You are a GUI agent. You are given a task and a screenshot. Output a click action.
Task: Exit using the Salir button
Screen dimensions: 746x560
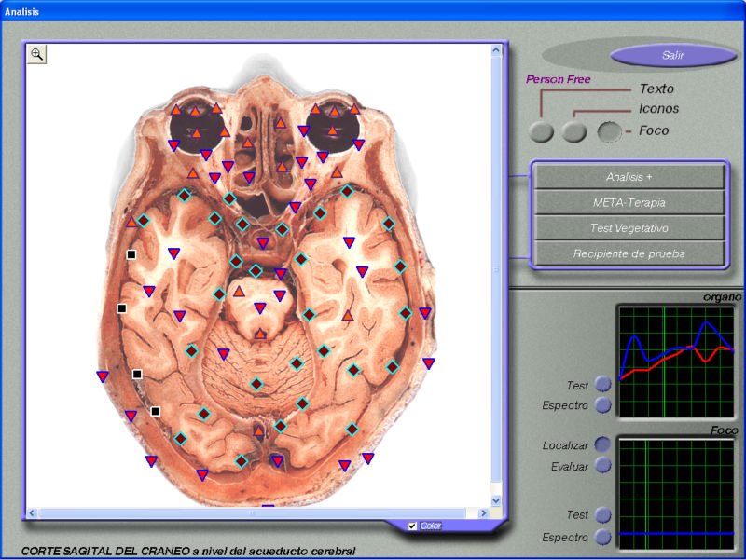pos(672,55)
